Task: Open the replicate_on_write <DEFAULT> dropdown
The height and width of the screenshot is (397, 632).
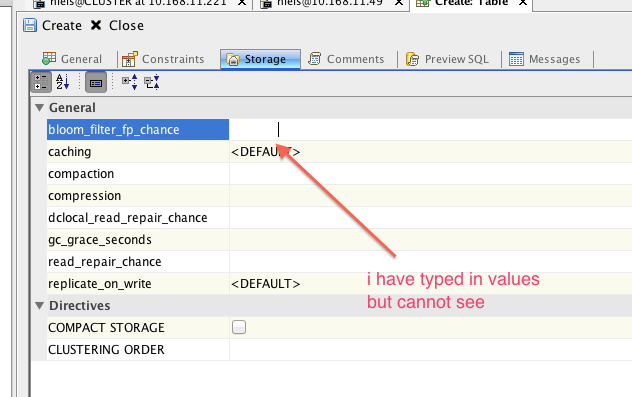Action: tap(431, 284)
